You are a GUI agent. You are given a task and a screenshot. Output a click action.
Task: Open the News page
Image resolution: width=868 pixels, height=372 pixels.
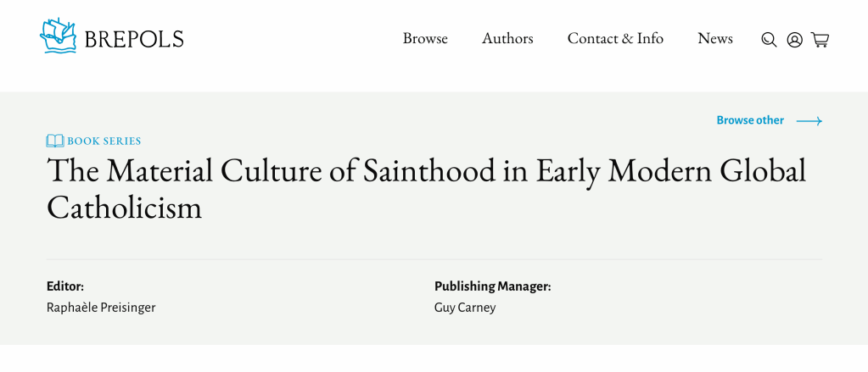click(x=714, y=39)
